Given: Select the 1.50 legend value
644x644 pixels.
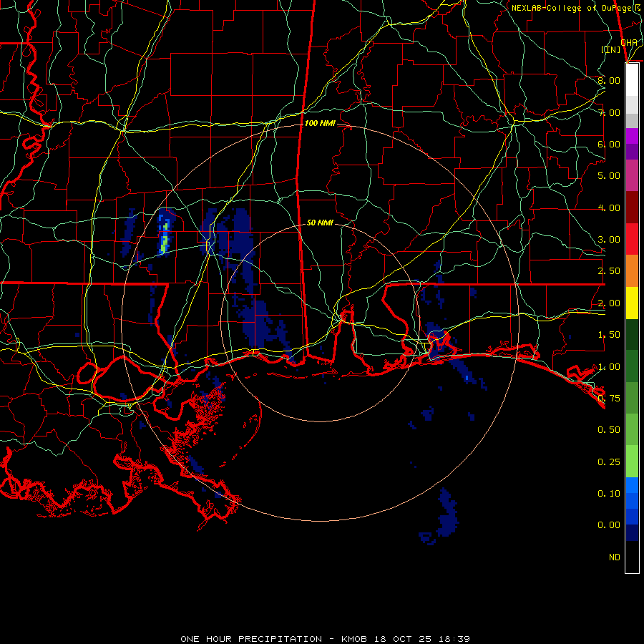Looking at the screenshot, I should 609,335.
